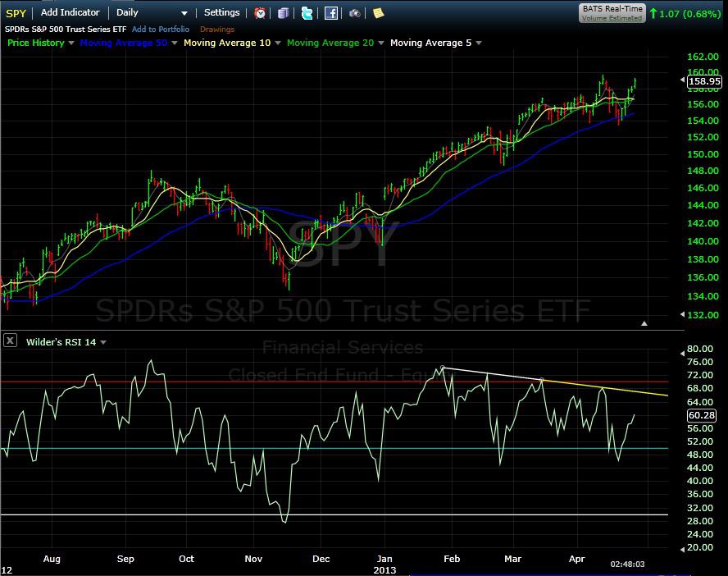The height and width of the screenshot is (576, 728).
Task: Click the green 1.07 (0.68%) change value
Action: [x=690, y=14]
